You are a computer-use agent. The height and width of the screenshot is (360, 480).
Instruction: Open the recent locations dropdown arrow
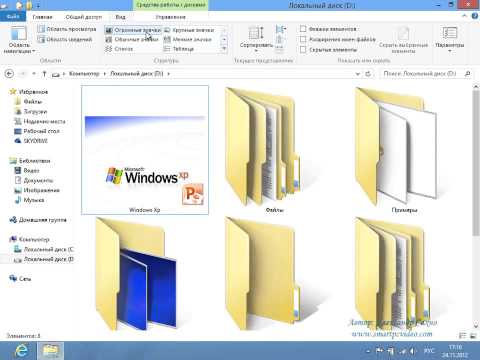click(x=34, y=74)
